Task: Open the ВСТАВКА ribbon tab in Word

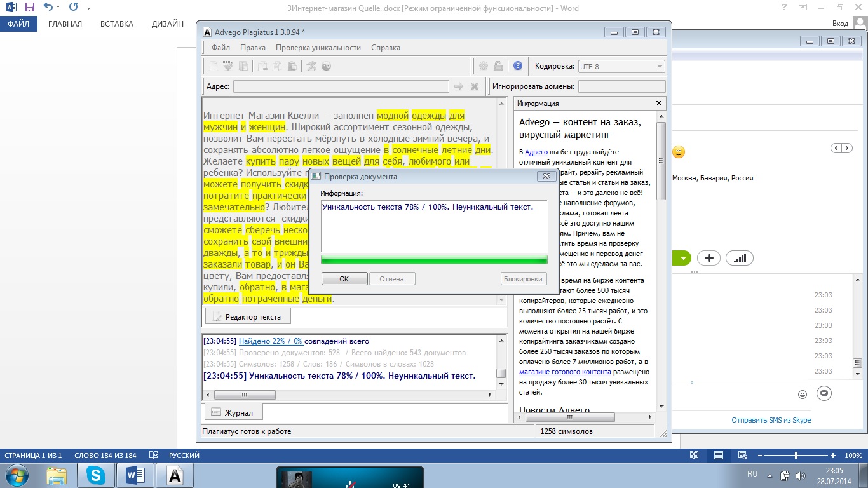Action: point(117,24)
